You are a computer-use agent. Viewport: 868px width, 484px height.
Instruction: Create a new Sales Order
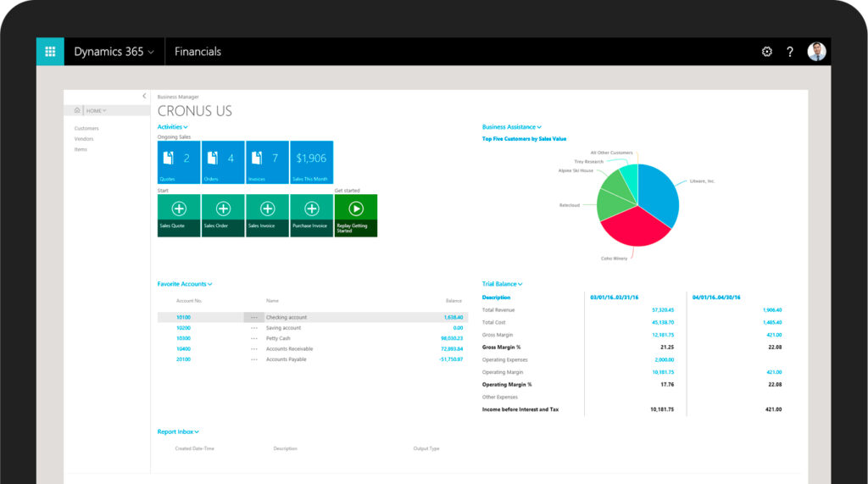223,215
